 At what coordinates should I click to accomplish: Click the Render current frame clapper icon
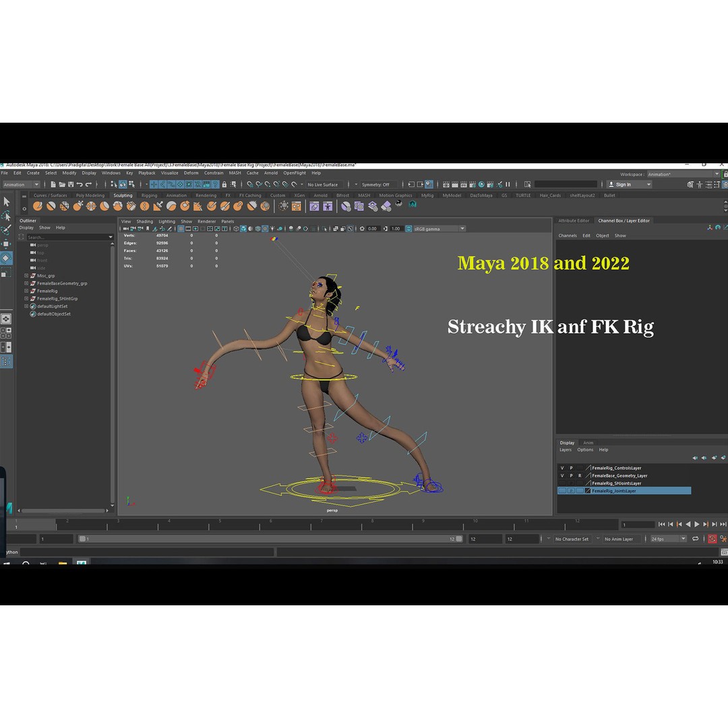click(x=455, y=184)
